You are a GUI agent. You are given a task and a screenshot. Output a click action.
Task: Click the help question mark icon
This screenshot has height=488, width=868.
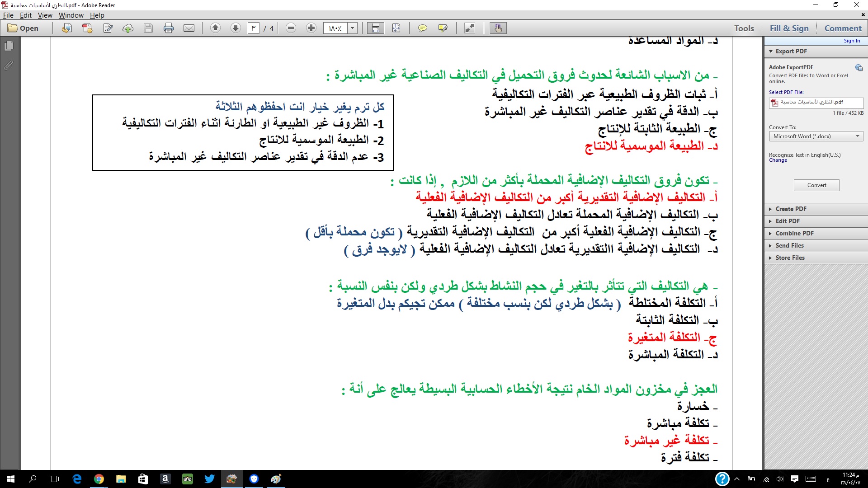pos(722,479)
